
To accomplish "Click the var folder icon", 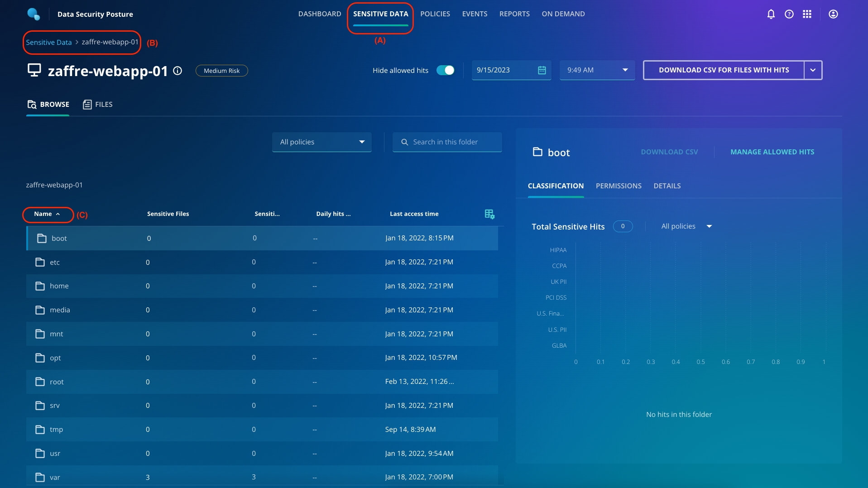I will tap(40, 477).
